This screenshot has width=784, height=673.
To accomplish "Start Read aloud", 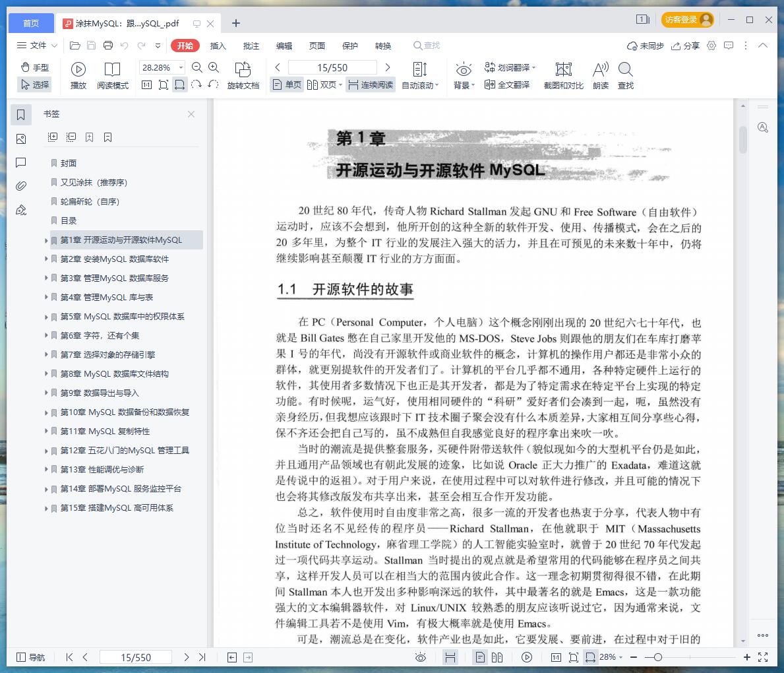I will pos(601,76).
